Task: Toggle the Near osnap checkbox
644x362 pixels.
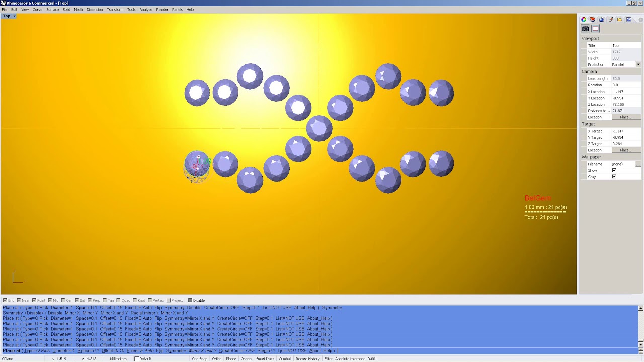Action: 19,300
